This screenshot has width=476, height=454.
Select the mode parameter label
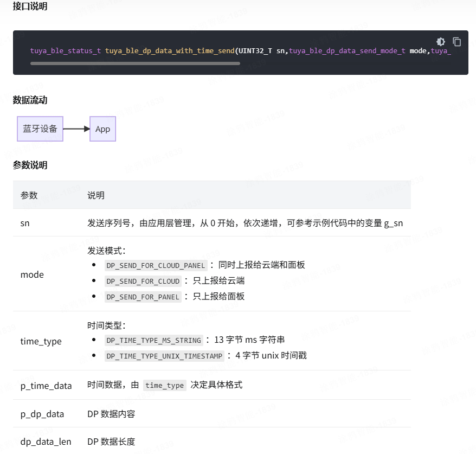31,274
